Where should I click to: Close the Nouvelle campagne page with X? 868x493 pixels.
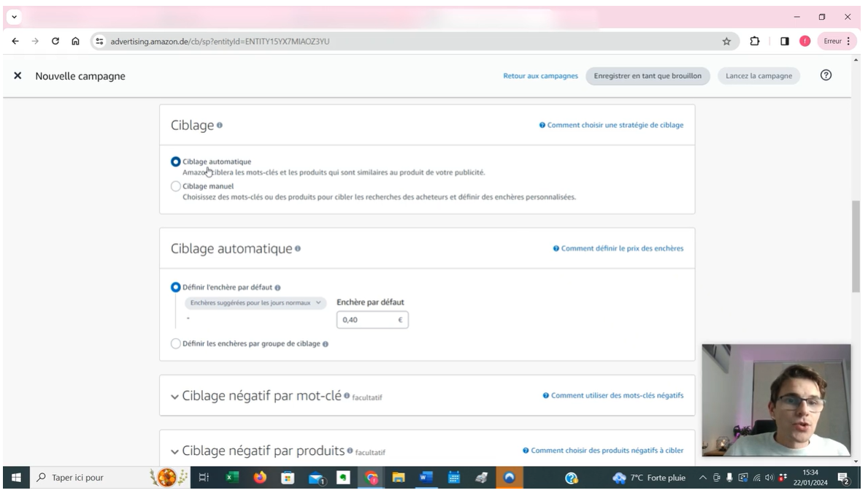(x=18, y=76)
